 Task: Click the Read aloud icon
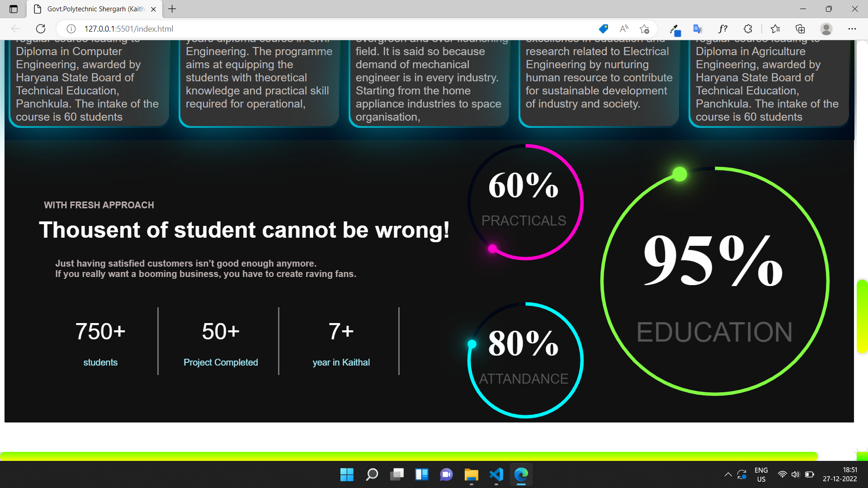pyautogui.click(x=624, y=29)
